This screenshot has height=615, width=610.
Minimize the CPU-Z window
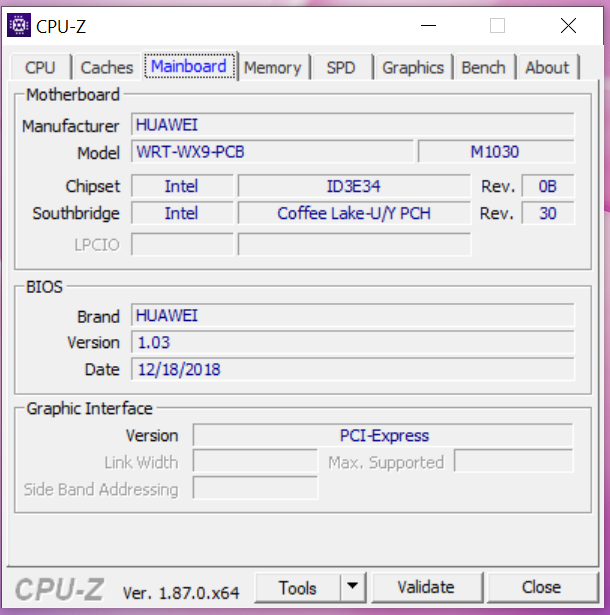pos(427,26)
